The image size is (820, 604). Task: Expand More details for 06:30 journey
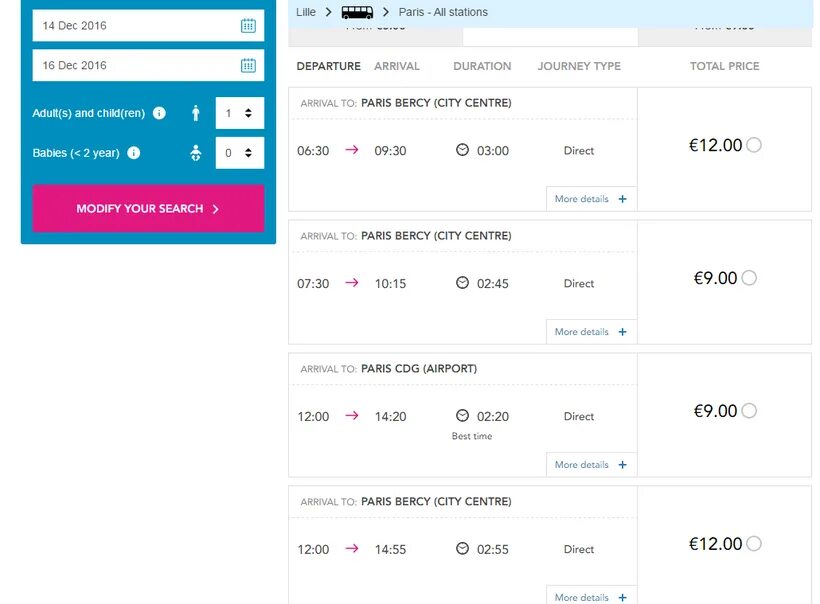(x=591, y=199)
